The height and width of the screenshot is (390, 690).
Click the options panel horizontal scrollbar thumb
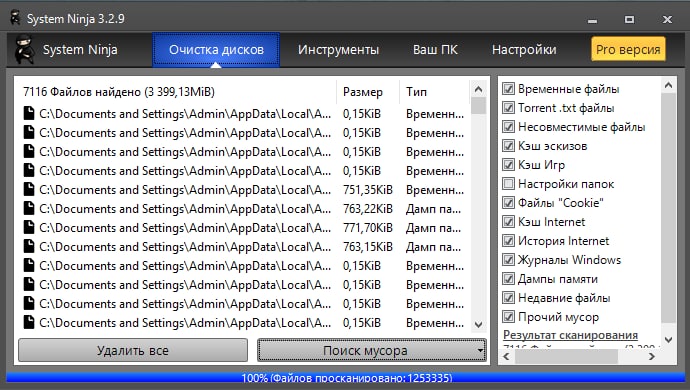pyautogui.click(x=566, y=356)
